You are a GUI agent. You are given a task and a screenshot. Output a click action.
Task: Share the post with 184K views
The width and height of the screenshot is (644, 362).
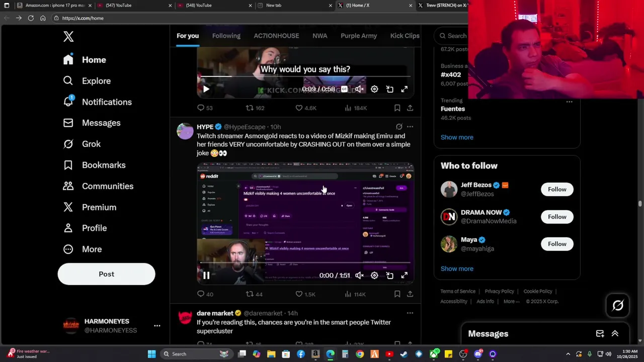[410, 108]
